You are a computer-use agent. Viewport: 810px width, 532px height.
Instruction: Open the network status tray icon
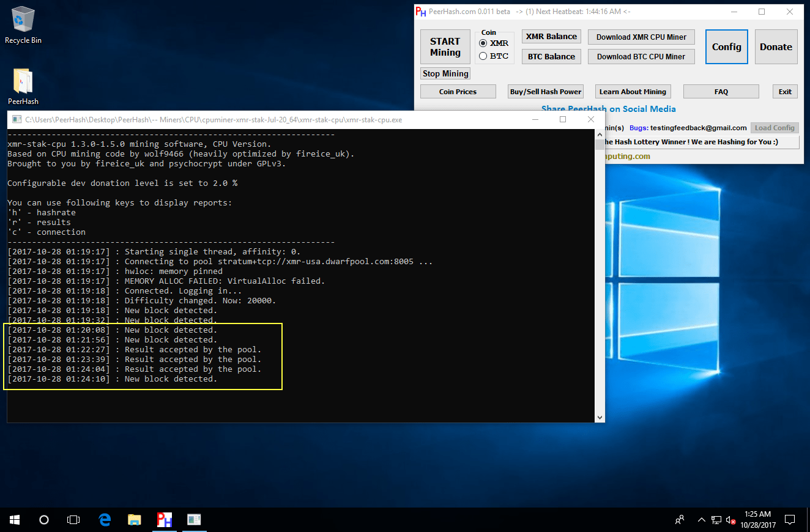tap(716, 520)
